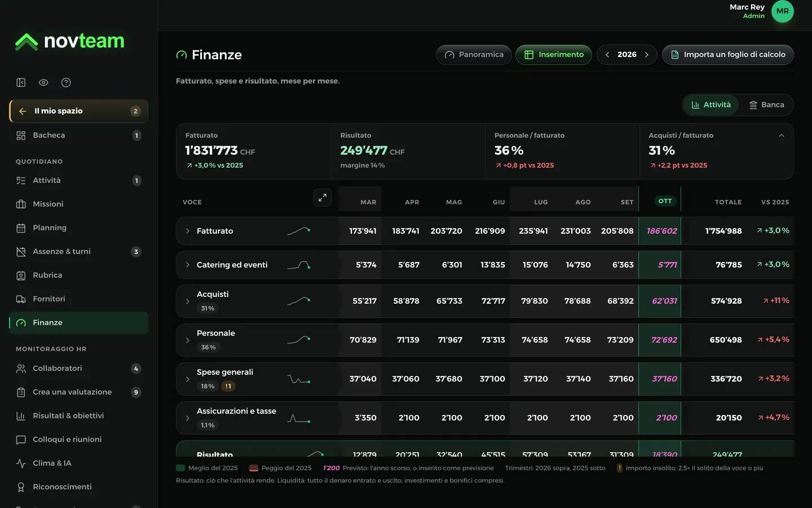812x508 pixels.
Task: Click the Assenze & turni icon
Action: (x=21, y=252)
